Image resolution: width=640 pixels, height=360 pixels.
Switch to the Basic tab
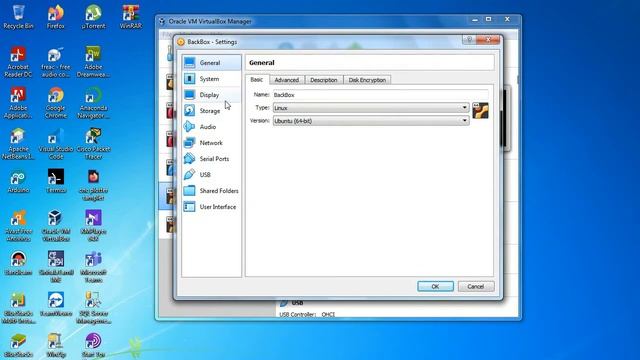[x=257, y=80]
